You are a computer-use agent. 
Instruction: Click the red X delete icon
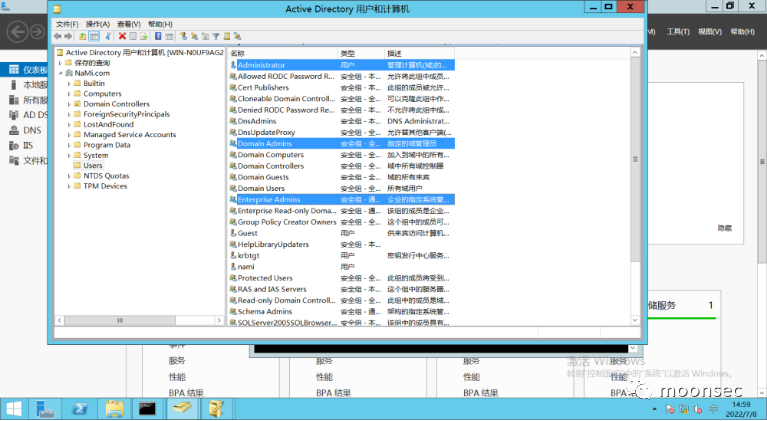coord(122,36)
